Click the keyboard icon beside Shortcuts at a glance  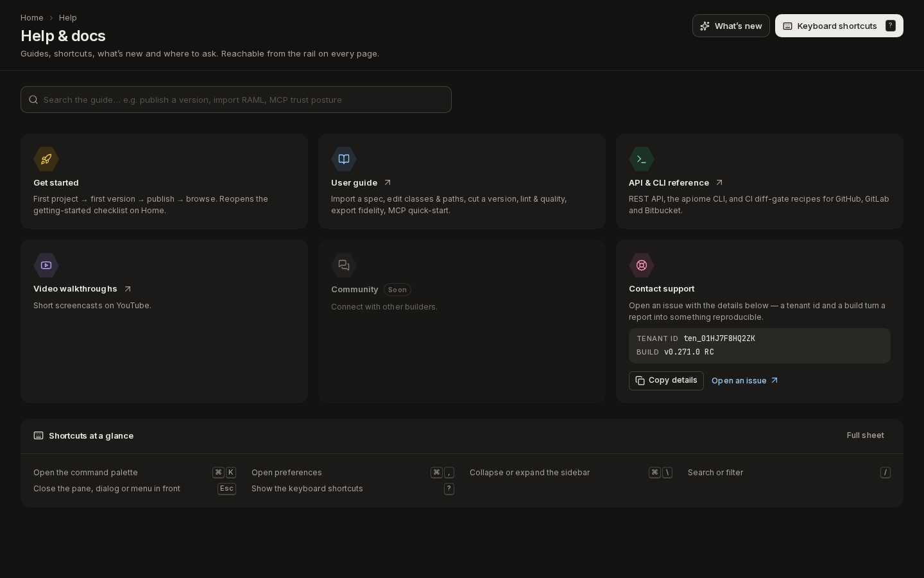coord(38,435)
